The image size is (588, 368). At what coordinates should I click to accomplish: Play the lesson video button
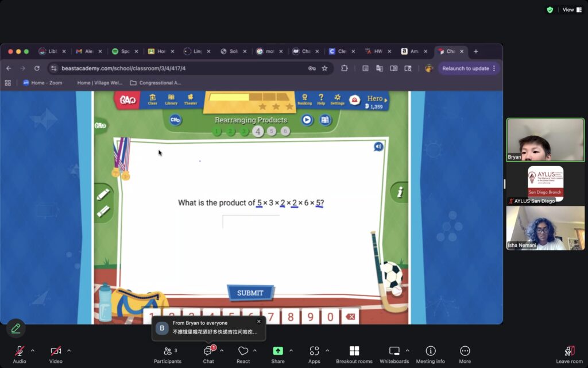click(x=307, y=120)
